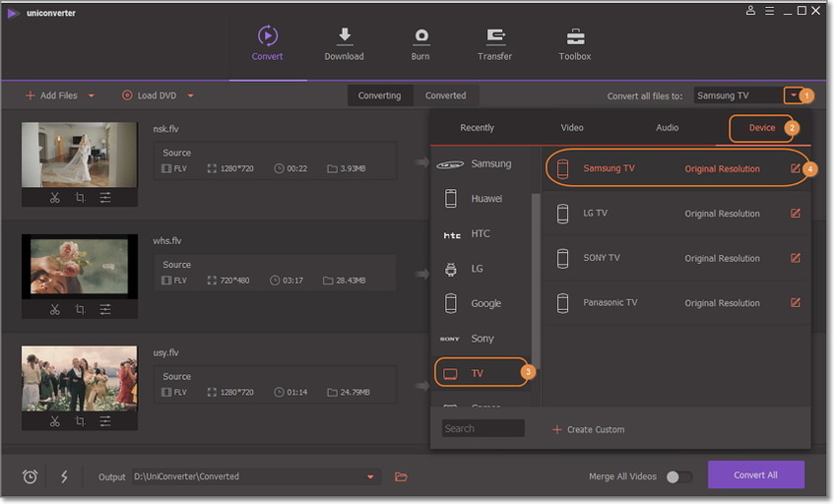Choose Google device category
Image resolution: width=834 pixels, height=504 pixels.
(481, 303)
